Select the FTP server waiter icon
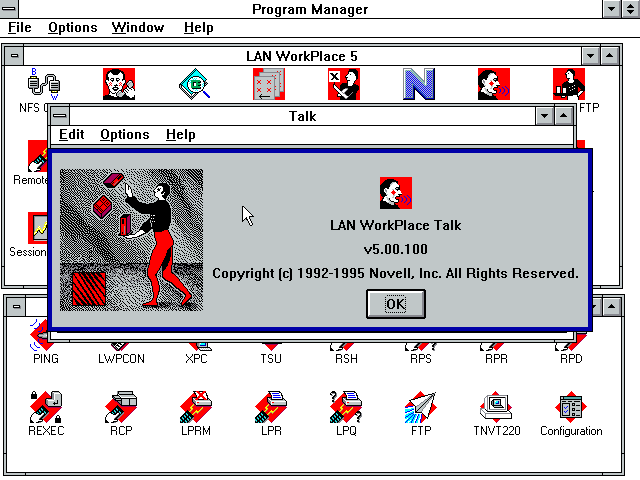This screenshot has width=640, height=480. [569, 84]
